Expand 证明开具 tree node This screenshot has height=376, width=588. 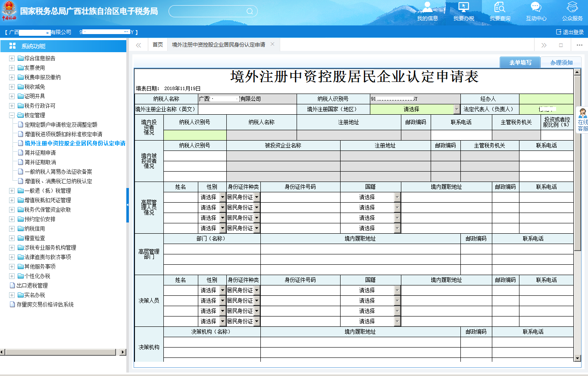[x=12, y=96]
